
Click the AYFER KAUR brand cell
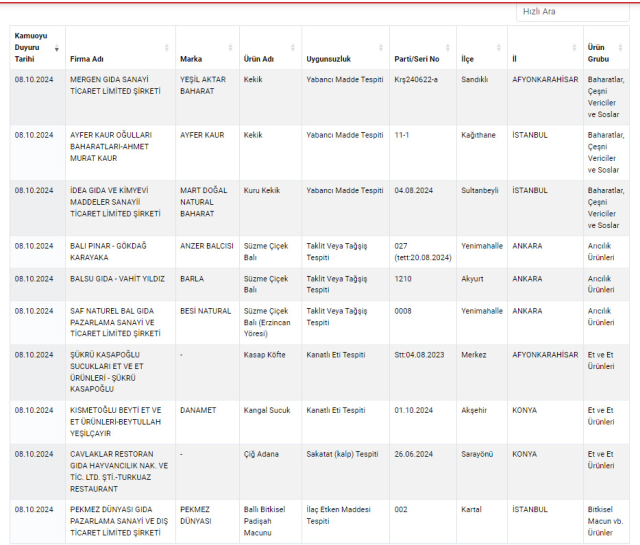click(x=201, y=135)
